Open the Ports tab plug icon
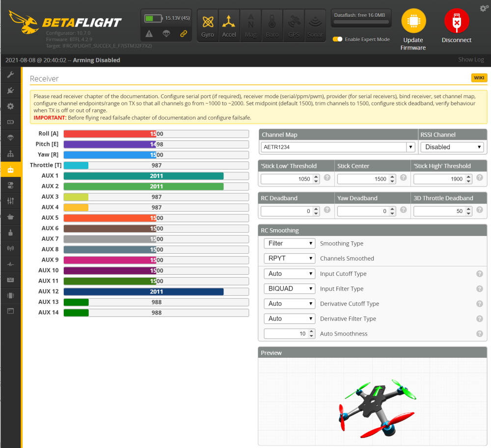 [10, 90]
